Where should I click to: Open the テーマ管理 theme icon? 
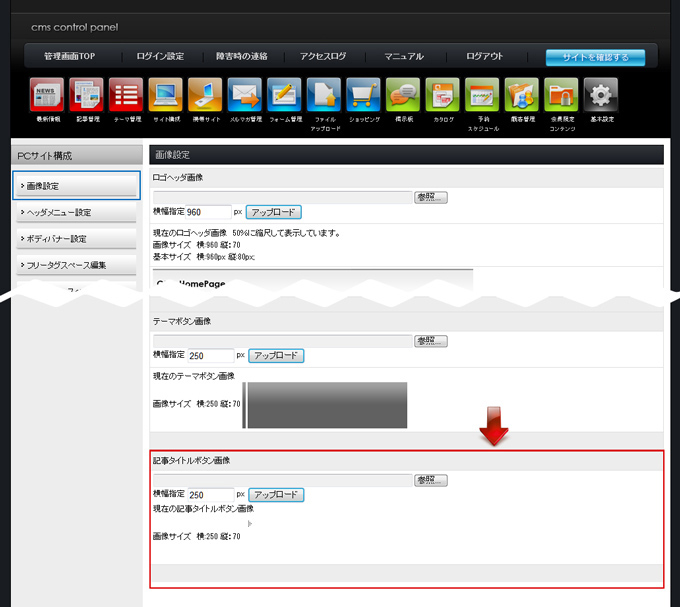(127, 95)
